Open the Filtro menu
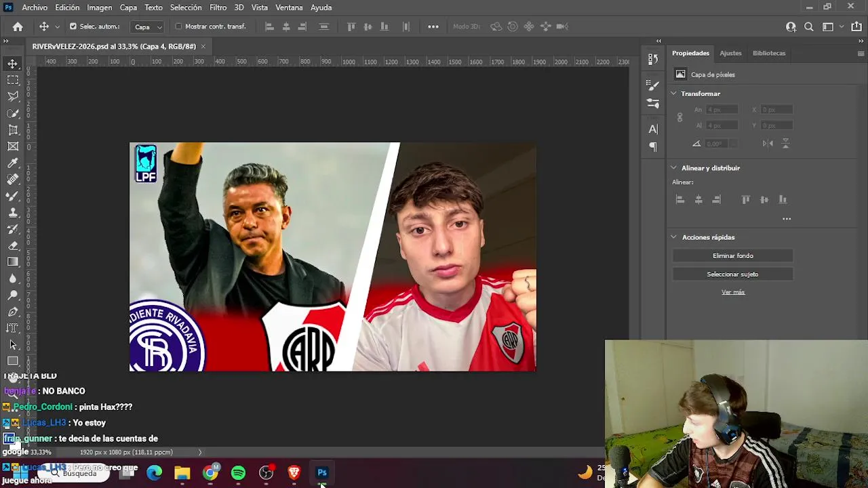868x488 pixels. point(218,7)
